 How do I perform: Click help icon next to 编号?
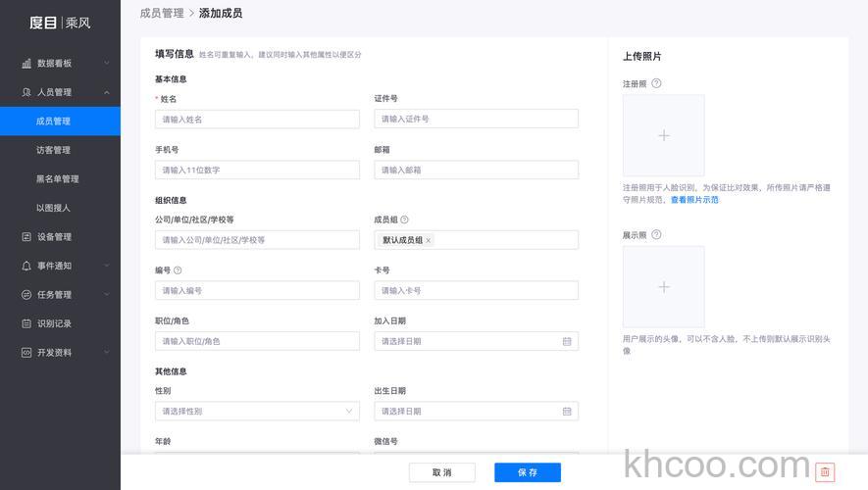point(178,270)
